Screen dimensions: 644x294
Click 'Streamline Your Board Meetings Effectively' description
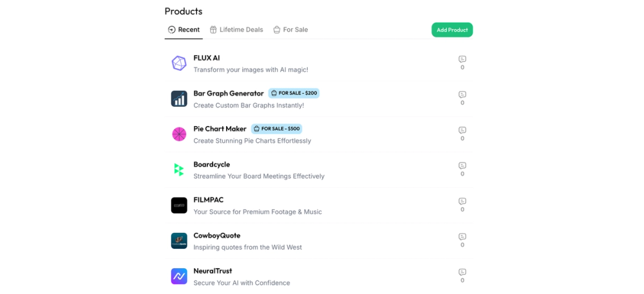[259, 176]
